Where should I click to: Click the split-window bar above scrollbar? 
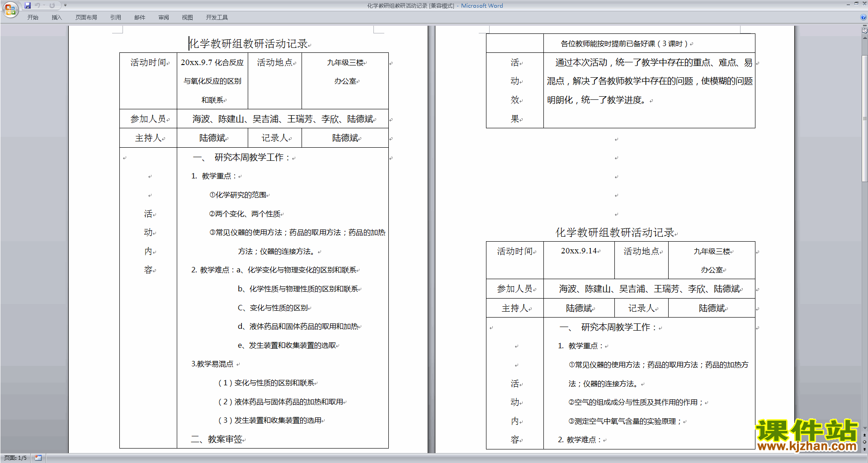pyautogui.click(x=864, y=26)
